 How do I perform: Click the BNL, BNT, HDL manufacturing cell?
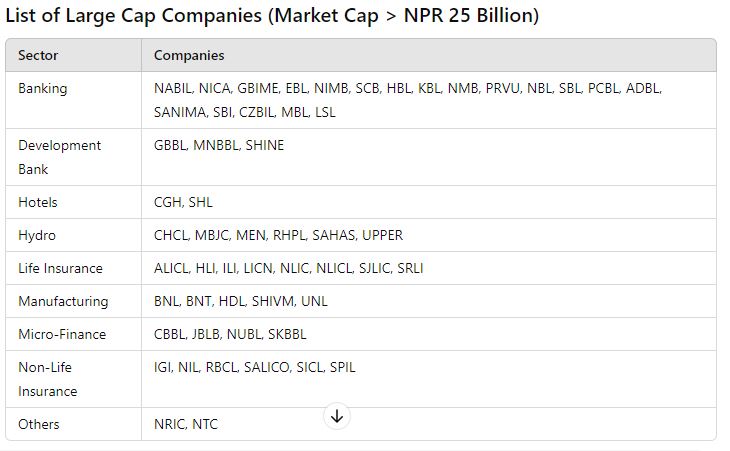click(x=240, y=301)
